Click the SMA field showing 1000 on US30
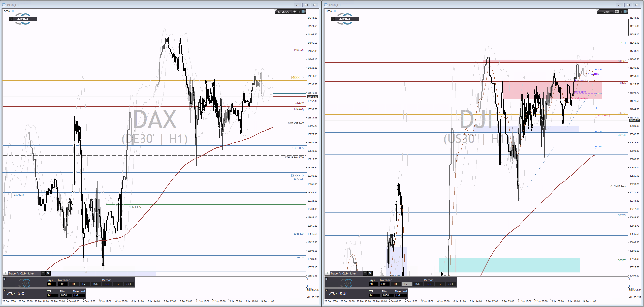Image resolution: width=644 pixels, height=307 pixels. [388, 296]
